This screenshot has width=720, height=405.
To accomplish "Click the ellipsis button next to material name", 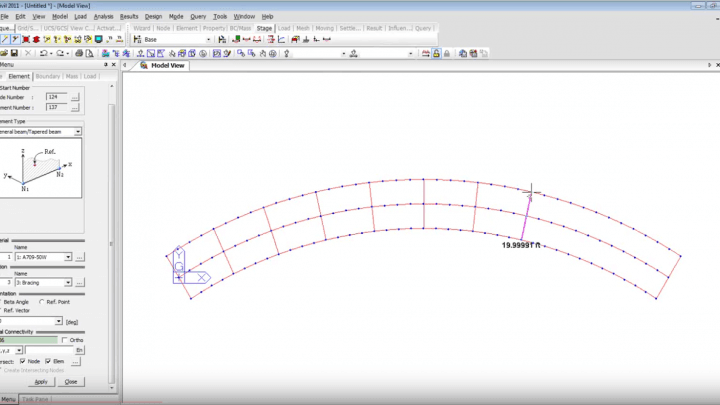I will click(79, 257).
